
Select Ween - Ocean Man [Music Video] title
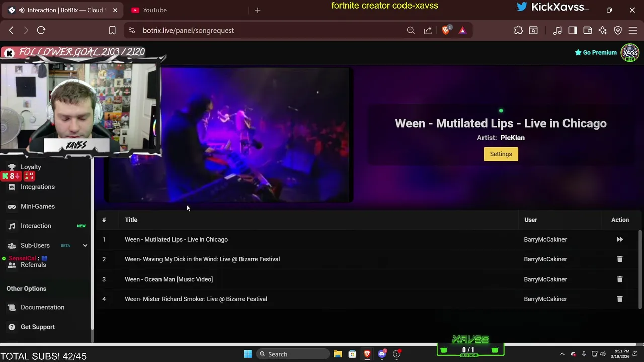pyautogui.click(x=169, y=279)
